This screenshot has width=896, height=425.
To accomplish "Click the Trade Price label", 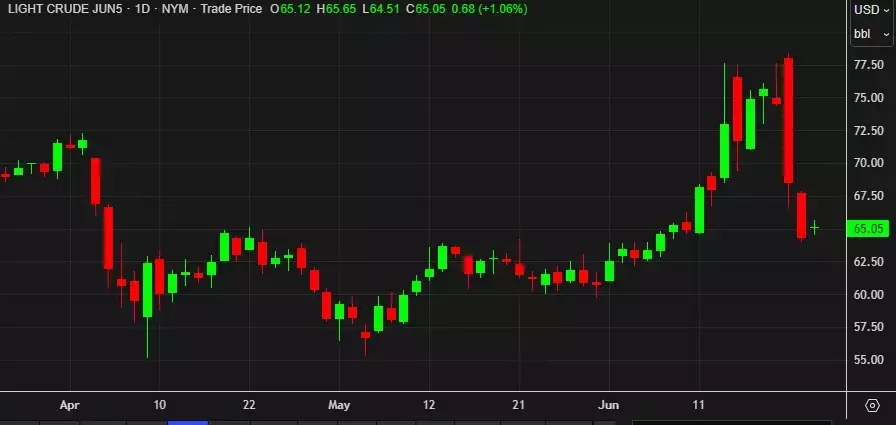I will [x=231, y=9].
